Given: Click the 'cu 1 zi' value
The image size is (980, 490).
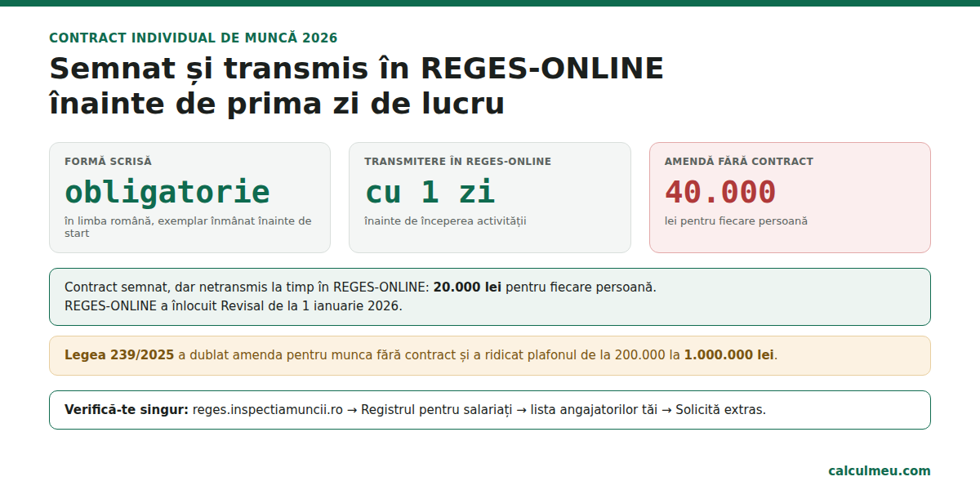Looking at the screenshot, I should pos(430,192).
